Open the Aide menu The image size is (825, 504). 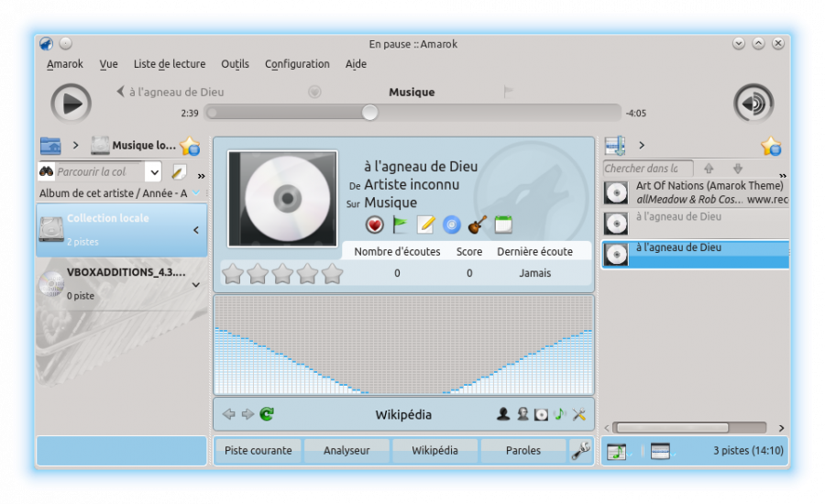pos(356,64)
